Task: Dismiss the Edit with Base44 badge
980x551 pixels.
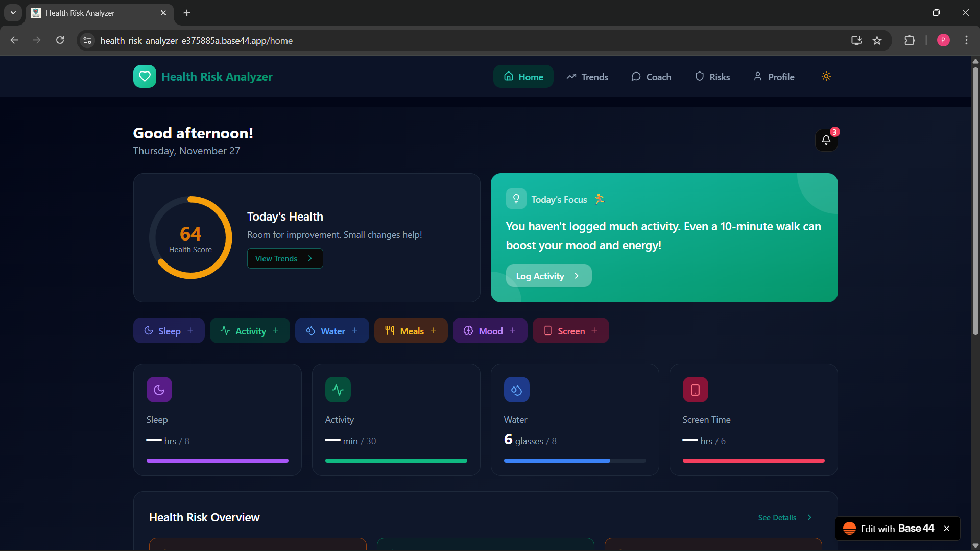Action: 947,529
